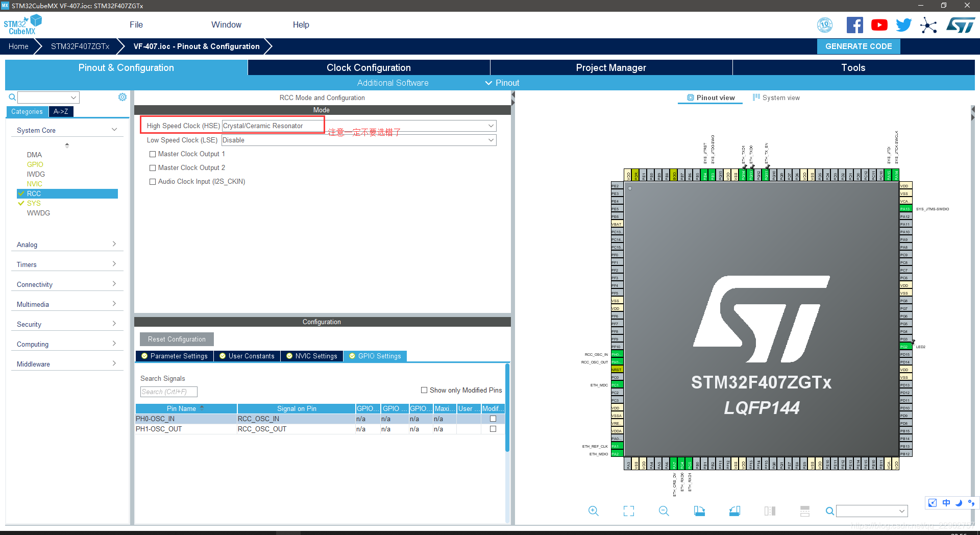Screen dimensions: 980x535
Task: Go to Home breadcrumb
Action: click(18, 46)
